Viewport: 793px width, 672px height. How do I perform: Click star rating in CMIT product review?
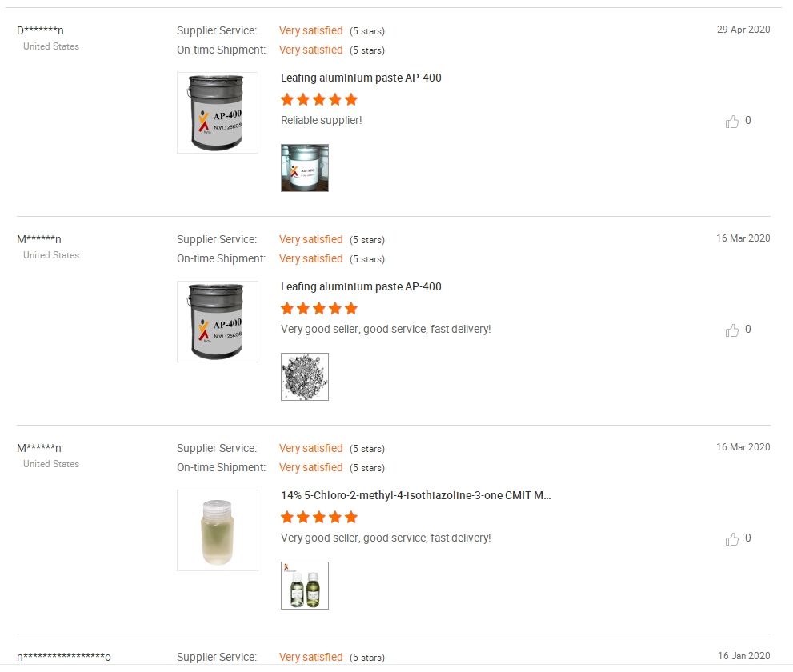point(319,518)
